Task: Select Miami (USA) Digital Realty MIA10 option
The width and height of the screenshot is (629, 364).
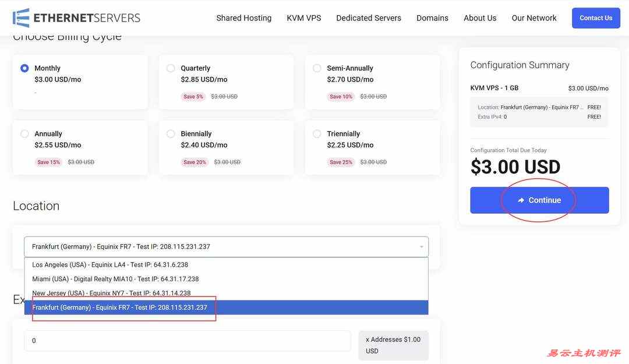Action: (x=115, y=278)
